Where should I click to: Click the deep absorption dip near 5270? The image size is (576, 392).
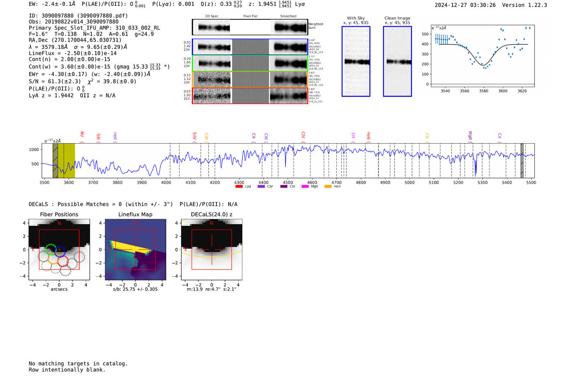(476, 169)
